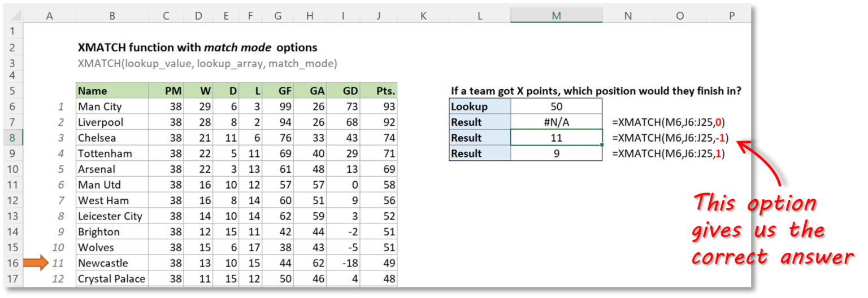Select the column J header
The width and height of the screenshot is (868, 298).
click(x=378, y=16)
